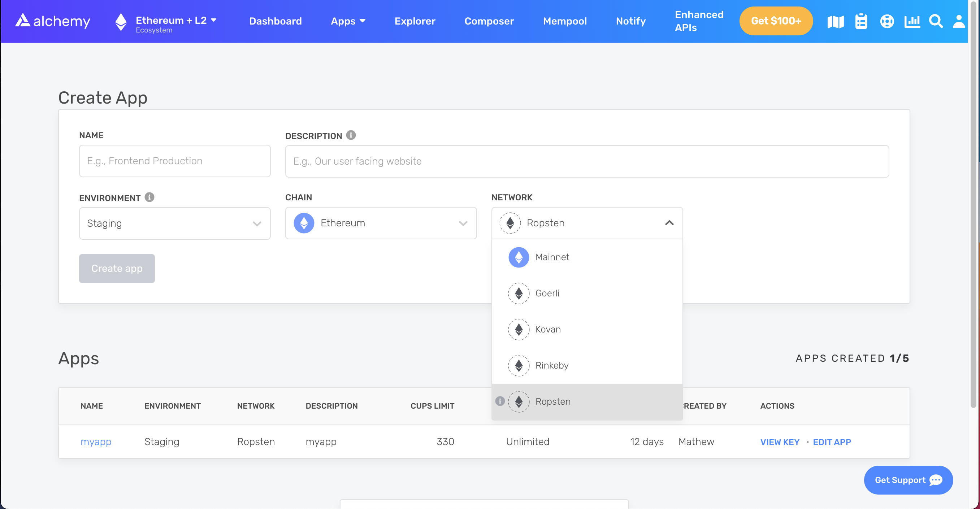
Task: Focus the Description input field
Action: [587, 161]
